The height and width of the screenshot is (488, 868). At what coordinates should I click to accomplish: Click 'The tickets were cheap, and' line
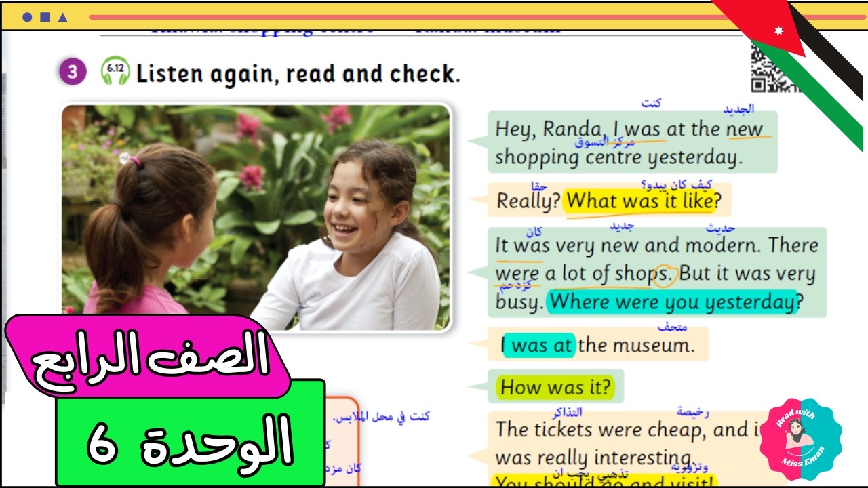(622, 429)
